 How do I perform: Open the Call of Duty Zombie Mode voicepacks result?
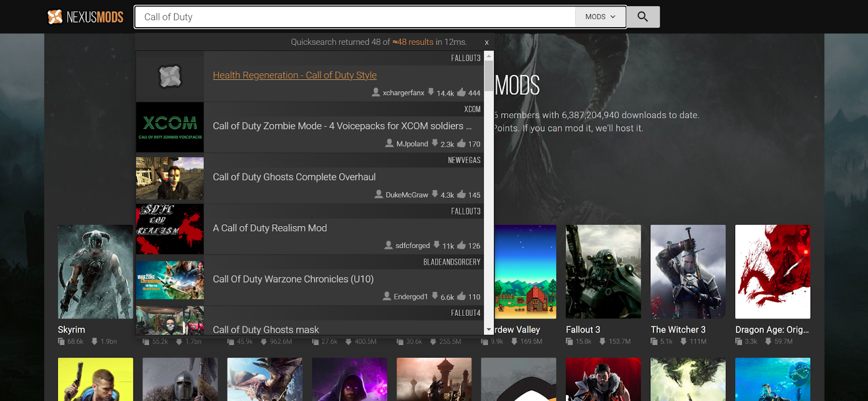point(342,126)
